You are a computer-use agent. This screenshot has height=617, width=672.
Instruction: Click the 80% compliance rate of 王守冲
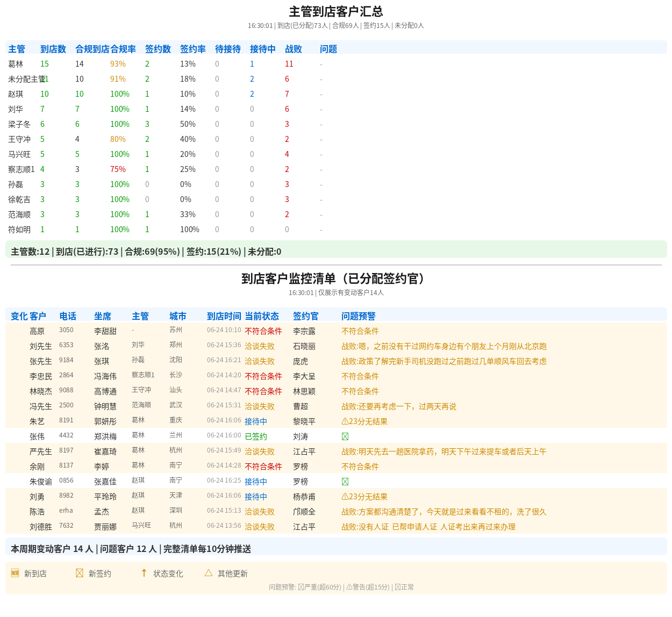118,139
